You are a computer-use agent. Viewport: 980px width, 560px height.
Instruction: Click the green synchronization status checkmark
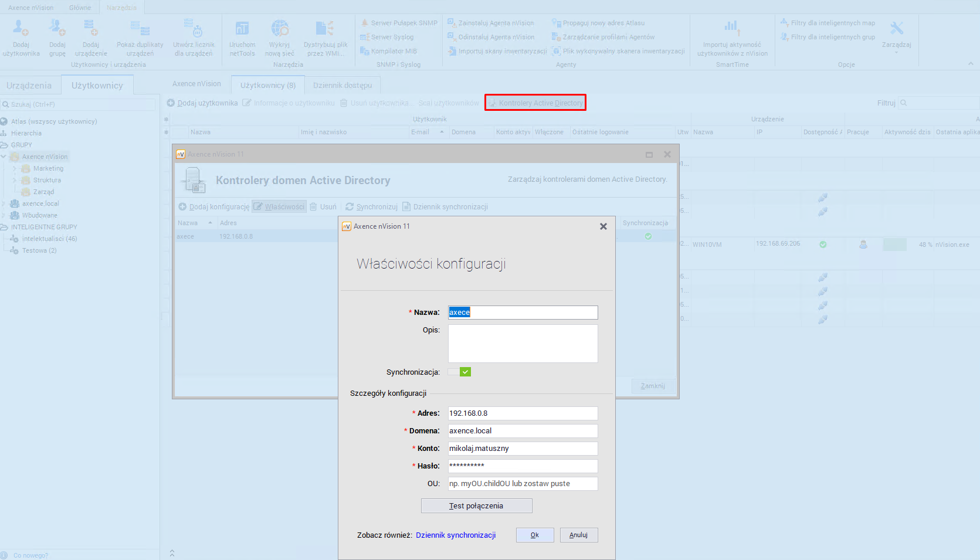coord(648,236)
